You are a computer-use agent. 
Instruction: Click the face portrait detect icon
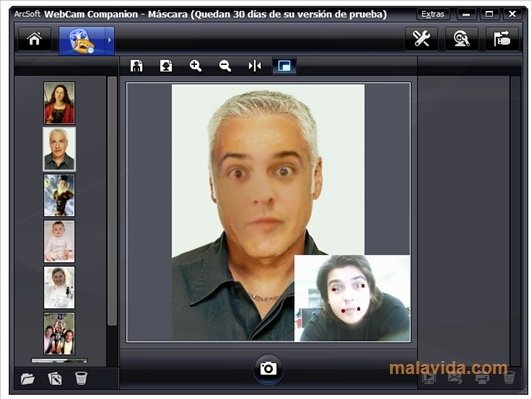tap(166, 66)
